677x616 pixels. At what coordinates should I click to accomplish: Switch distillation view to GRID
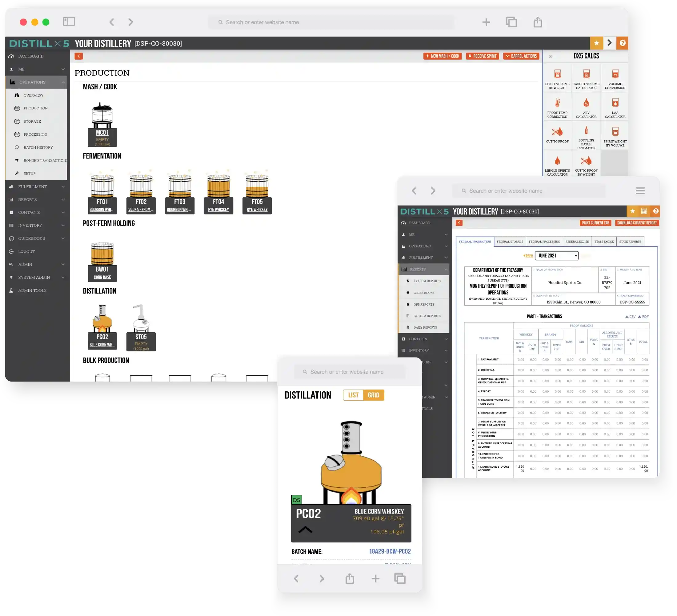tap(373, 395)
